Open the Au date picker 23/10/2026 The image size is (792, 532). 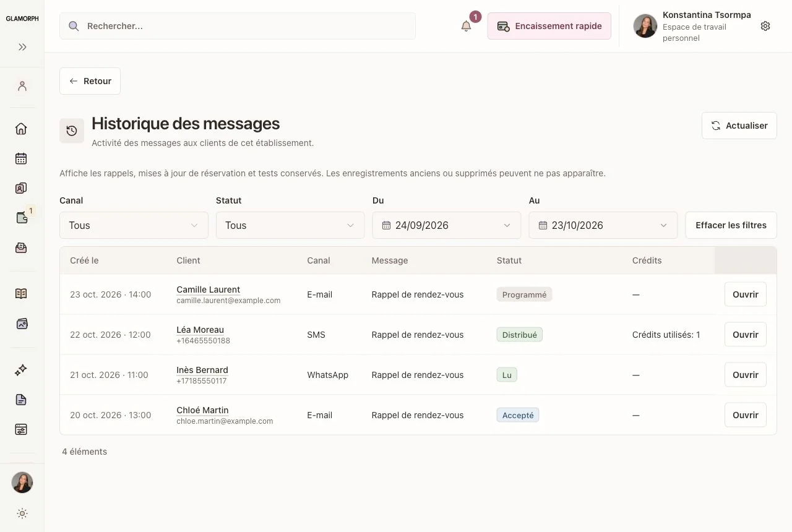pyautogui.click(x=603, y=225)
